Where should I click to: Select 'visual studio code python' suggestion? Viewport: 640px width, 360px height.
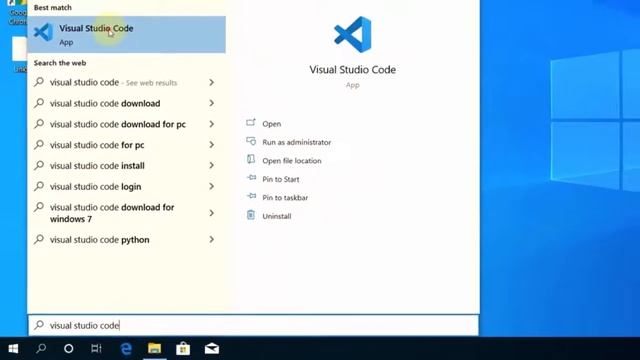click(x=126, y=240)
